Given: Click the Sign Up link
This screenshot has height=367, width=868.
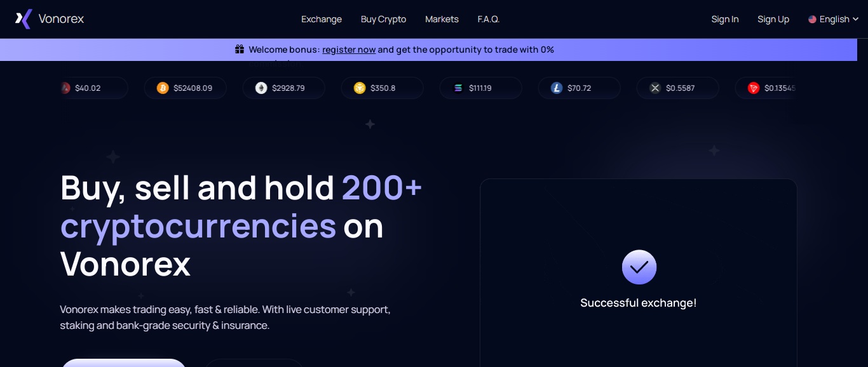Looking at the screenshot, I should tap(773, 19).
